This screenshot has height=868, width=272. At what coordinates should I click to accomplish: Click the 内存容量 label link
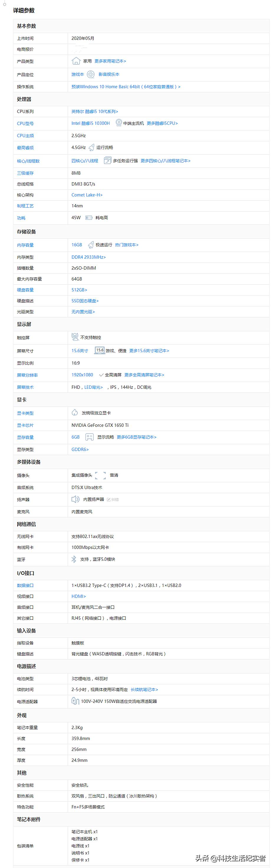25,245
